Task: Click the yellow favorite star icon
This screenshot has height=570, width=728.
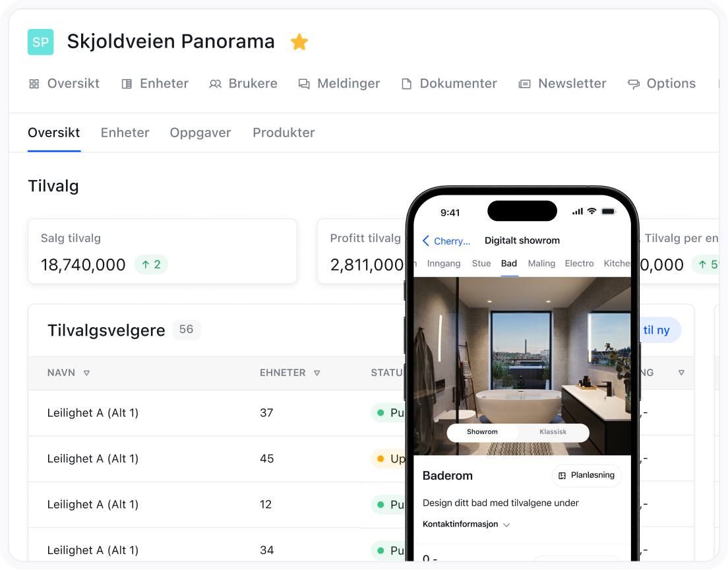Action: coord(299,42)
